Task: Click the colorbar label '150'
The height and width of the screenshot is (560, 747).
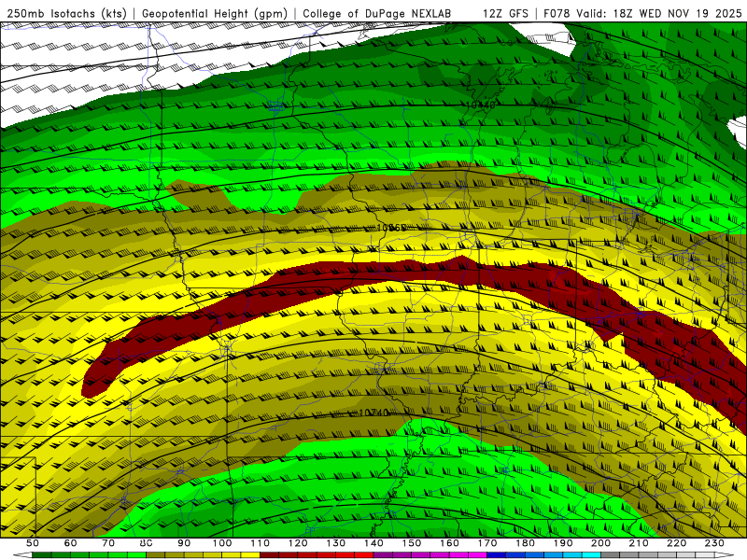Action: (412, 543)
